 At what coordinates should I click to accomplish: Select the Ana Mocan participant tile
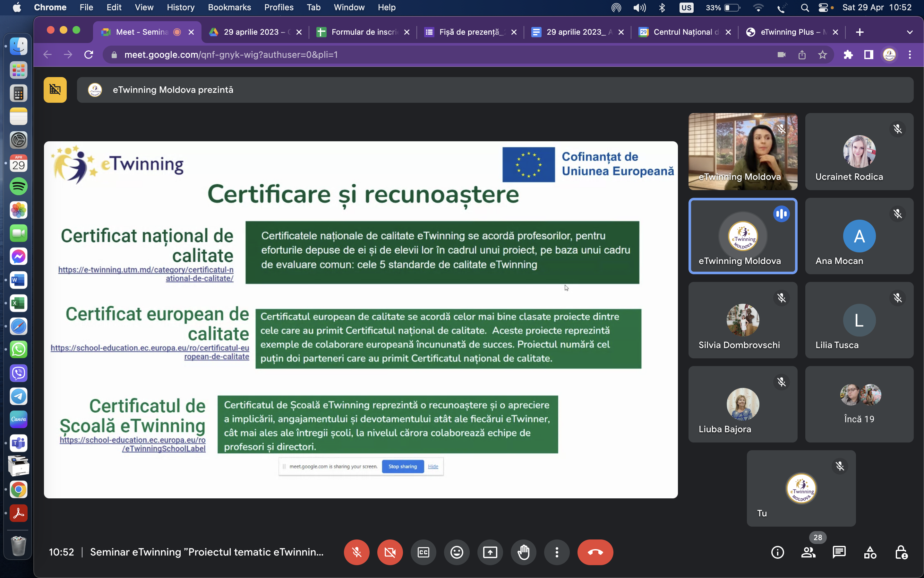tap(859, 236)
